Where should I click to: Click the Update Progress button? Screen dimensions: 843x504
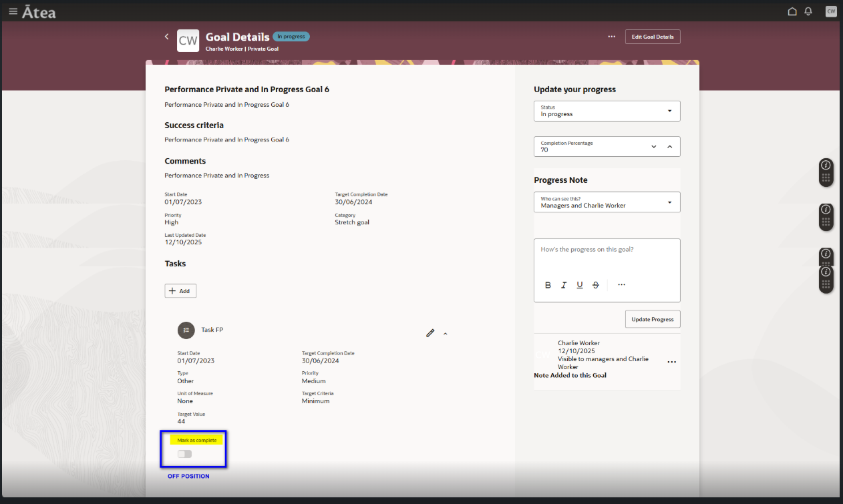tap(653, 319)
